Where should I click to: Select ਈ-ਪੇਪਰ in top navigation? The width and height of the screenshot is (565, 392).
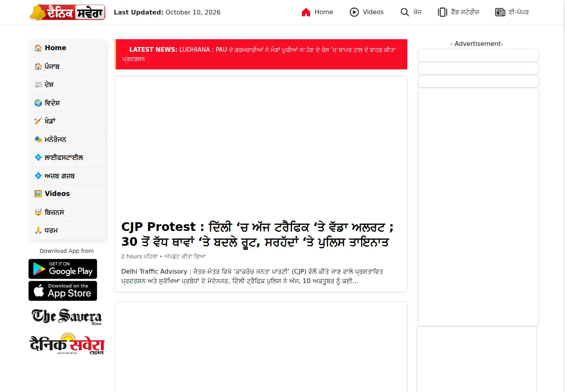click(x=519, y=12)
